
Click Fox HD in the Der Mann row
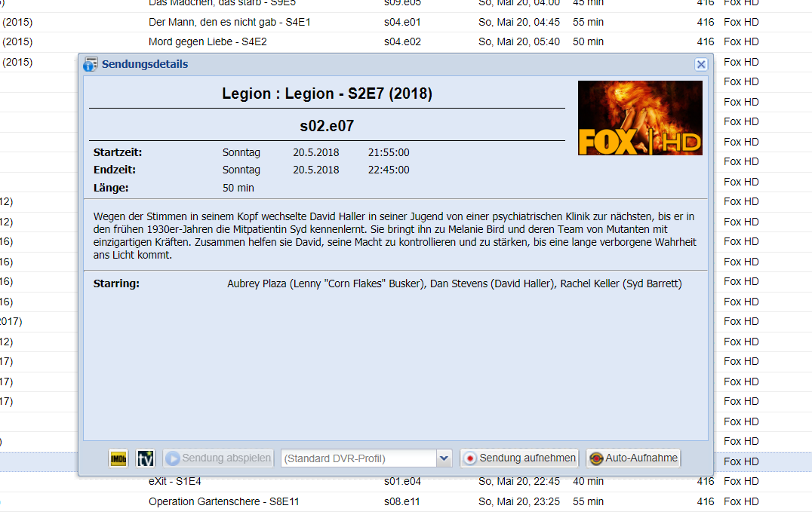[x=741, y=23]
